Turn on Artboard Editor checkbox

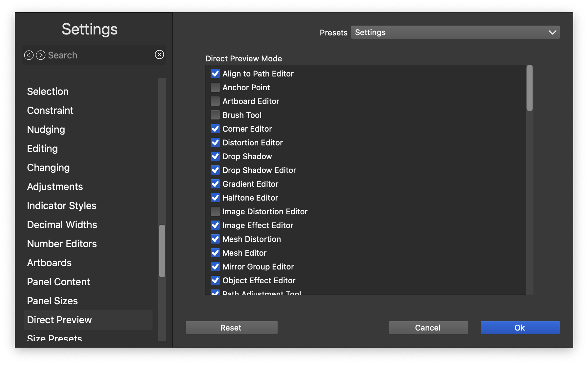click(x=215, y=101)
